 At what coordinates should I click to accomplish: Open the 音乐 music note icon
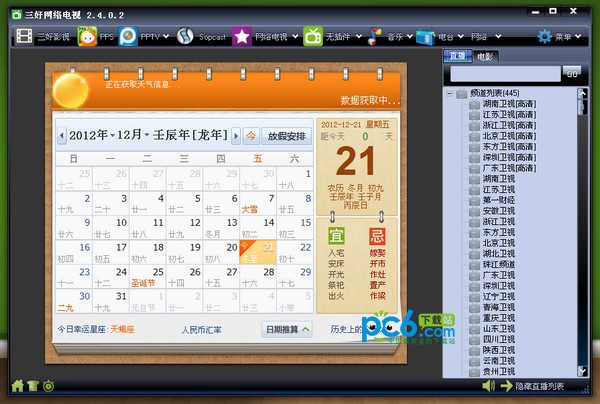375,36
